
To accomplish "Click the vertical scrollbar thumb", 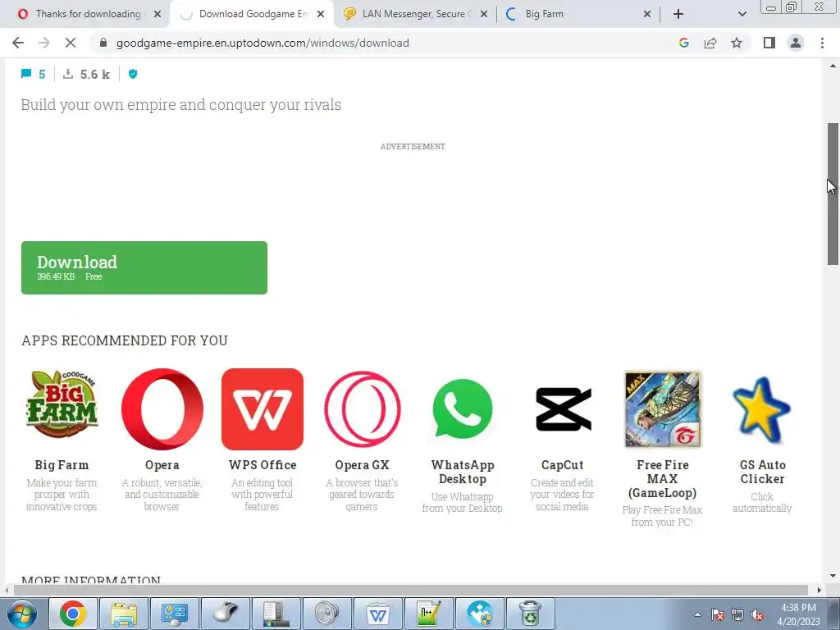I will click(x=833, y=194).
